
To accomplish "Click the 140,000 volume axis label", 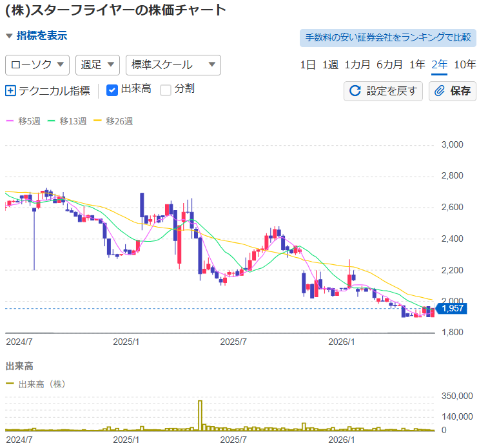I will tap(457, 416).
